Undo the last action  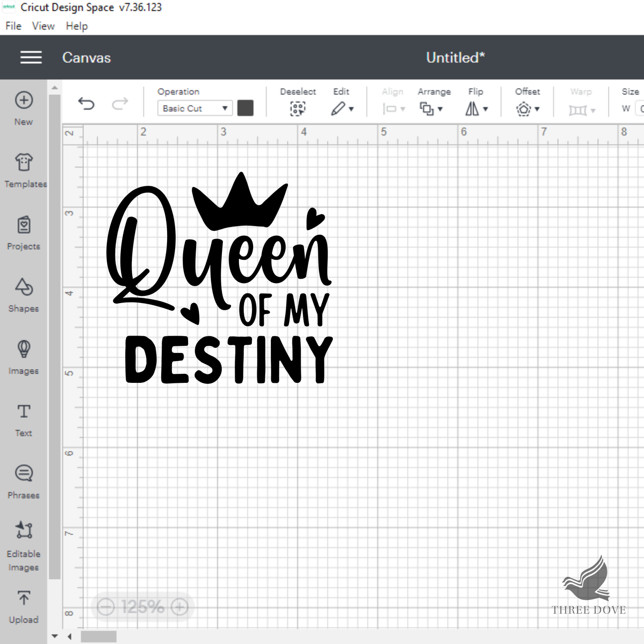pos(86,104)
